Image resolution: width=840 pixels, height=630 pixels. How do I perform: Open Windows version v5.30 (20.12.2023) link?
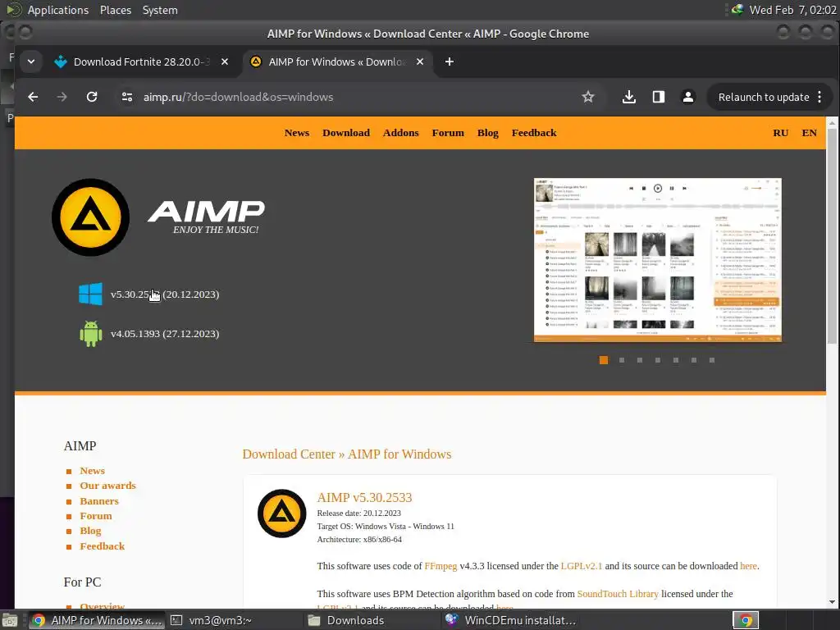click(x=164, y=294)
